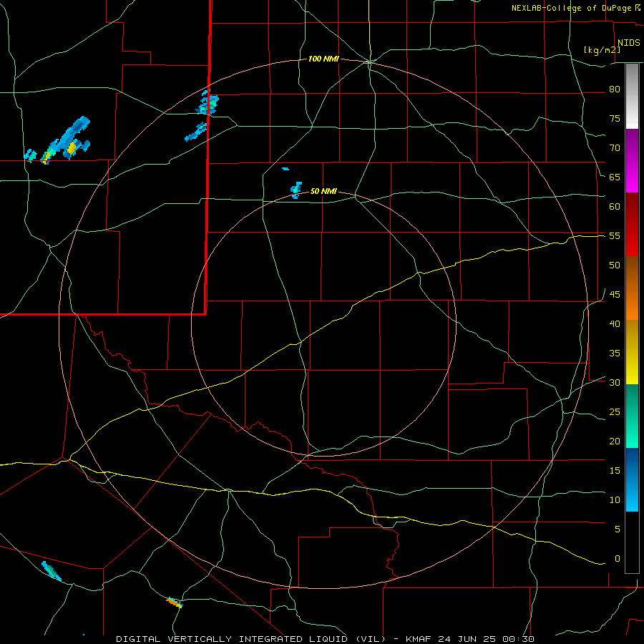The width and height of the screenshot is (644, 644).
Task: Click the scale value 35
Action: pyautogui.click(x=615, y=353)
